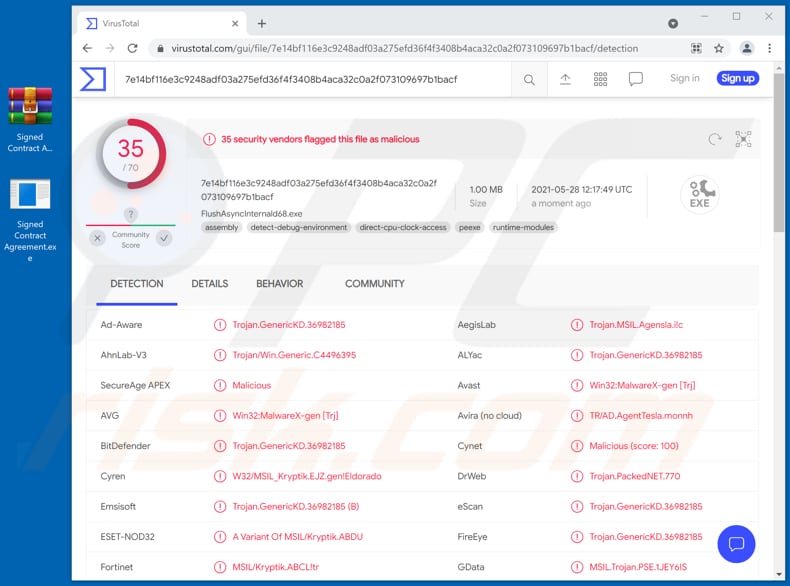Click the hash search input field
Viewport: 790px width, 586px height.
[x=312, y=79]
